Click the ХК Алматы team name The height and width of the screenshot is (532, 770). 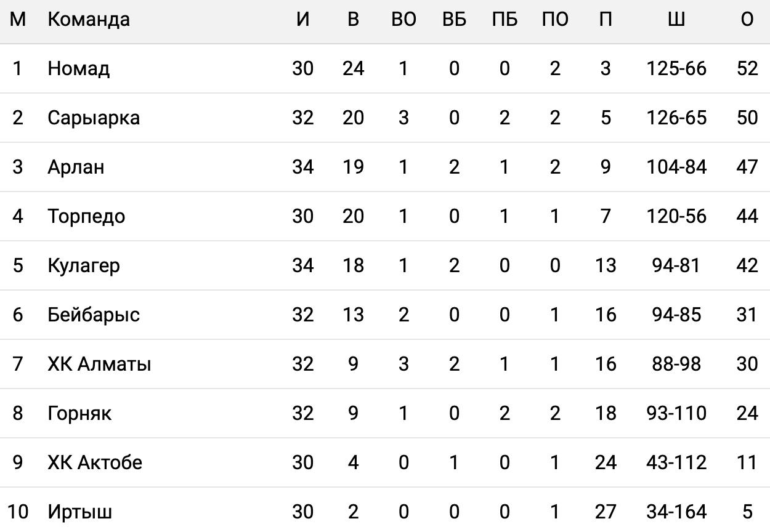pos(99,364)
